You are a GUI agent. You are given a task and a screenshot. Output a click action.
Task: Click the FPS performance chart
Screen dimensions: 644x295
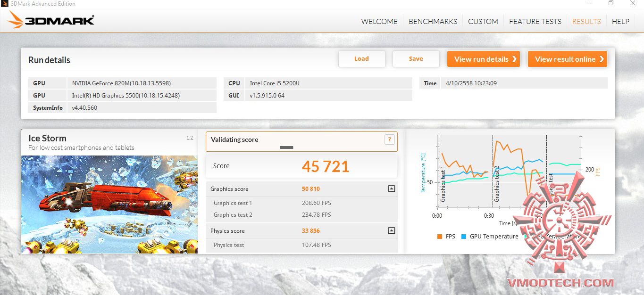[509, 172]
